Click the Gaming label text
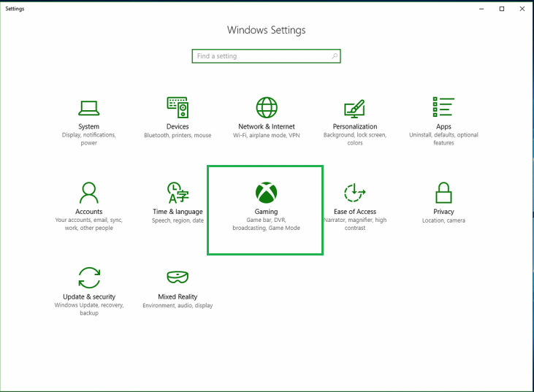 [267, 212]
